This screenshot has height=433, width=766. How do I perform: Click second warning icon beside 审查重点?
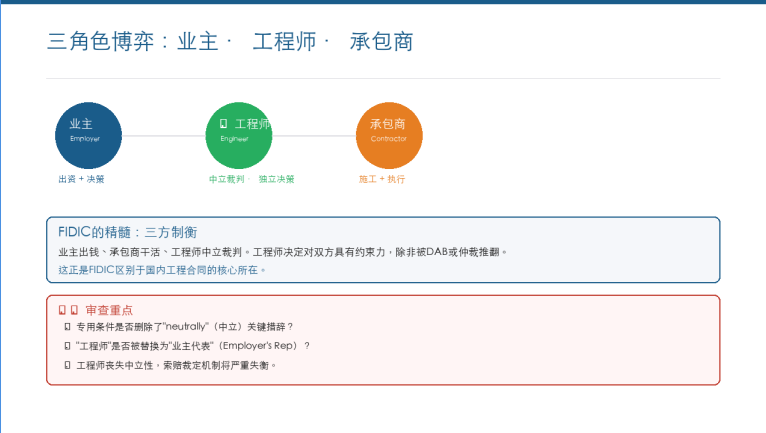74,310
